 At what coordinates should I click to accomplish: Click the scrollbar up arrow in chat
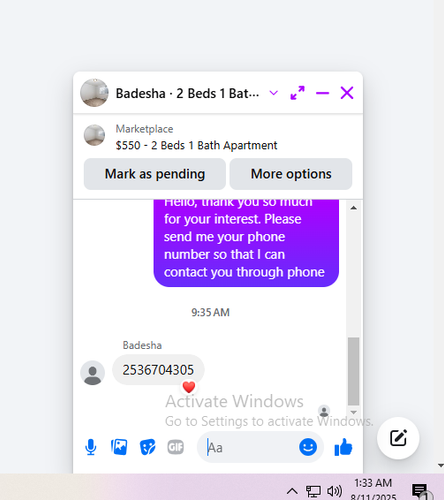click(354, 208)
